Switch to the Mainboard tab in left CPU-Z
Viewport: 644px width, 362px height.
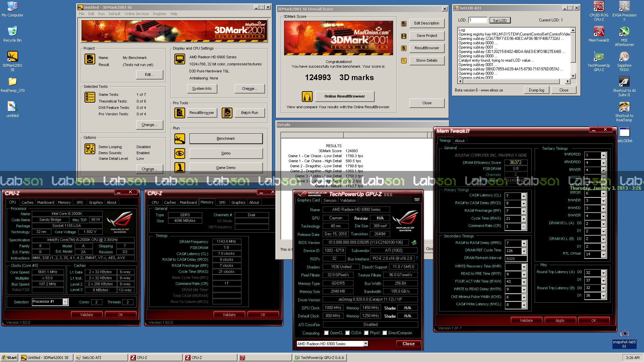[x=46, y=202]
